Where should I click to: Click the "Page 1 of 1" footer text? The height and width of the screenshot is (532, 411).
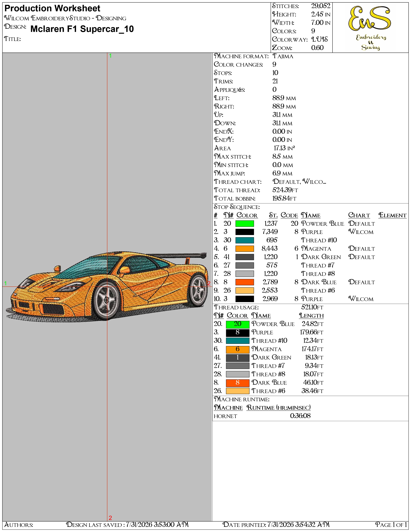point(391,524)
